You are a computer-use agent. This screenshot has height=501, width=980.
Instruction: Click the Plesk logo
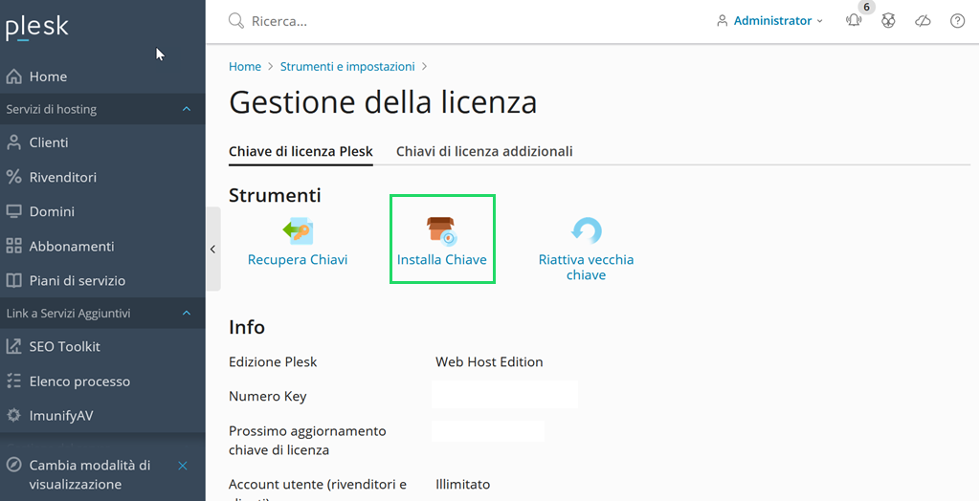tap(37, 27)
